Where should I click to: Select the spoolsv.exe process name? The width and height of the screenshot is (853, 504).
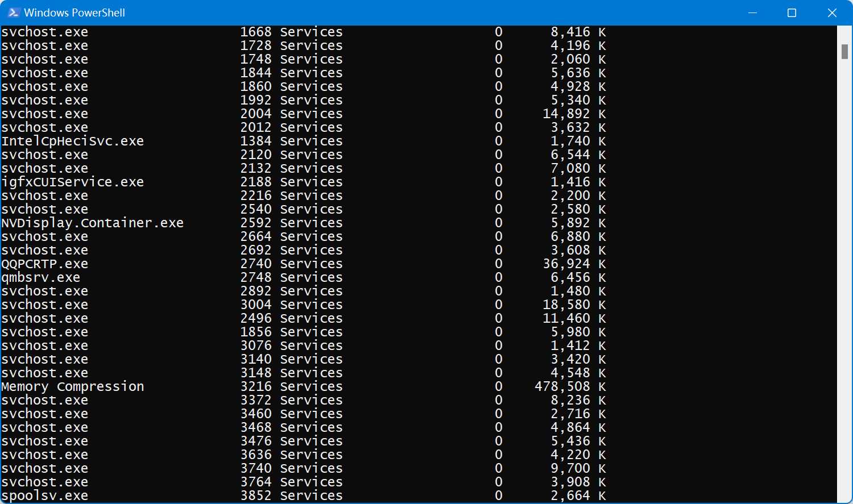click(x=44, y=495)
